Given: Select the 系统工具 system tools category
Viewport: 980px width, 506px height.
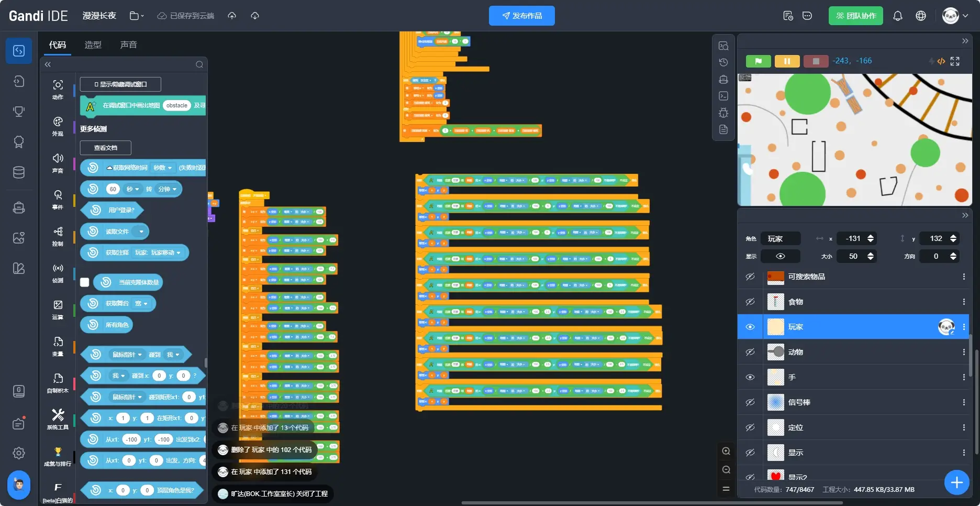Looking at the screenshot, I should coord(58,419).
